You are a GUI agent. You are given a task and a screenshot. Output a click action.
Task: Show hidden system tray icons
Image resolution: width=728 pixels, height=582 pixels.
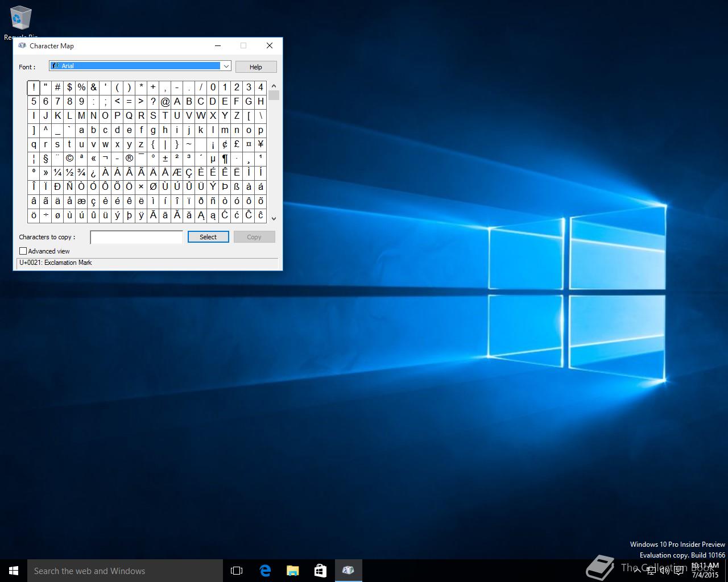[637, 571]
